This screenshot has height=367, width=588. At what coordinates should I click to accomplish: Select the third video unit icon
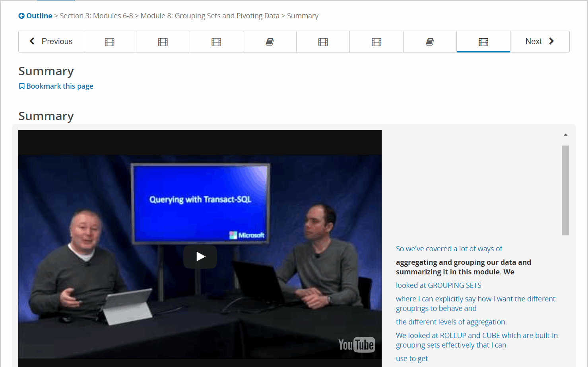(x=216, y=42)
